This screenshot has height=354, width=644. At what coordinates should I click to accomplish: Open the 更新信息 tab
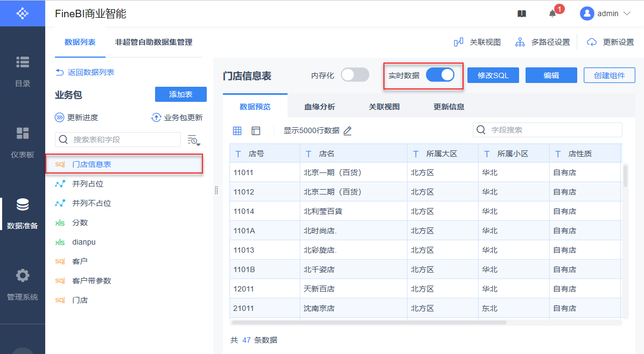pyautogui.click(x=449, y=107)
